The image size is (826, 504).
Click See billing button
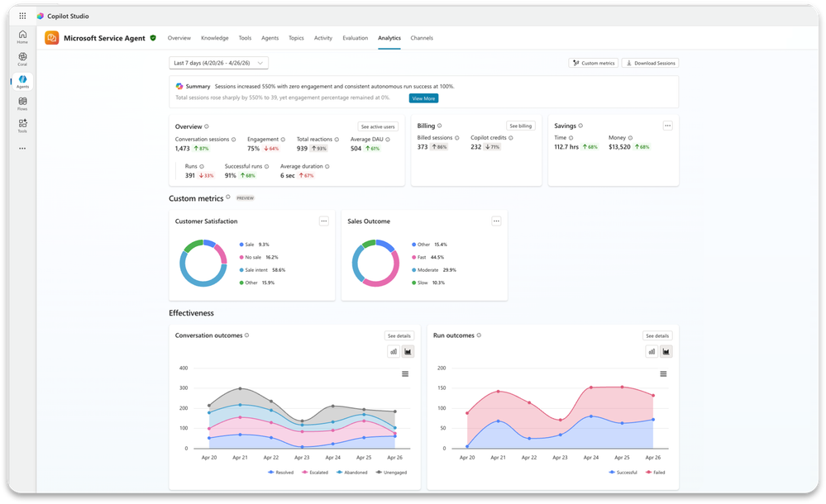520,126
